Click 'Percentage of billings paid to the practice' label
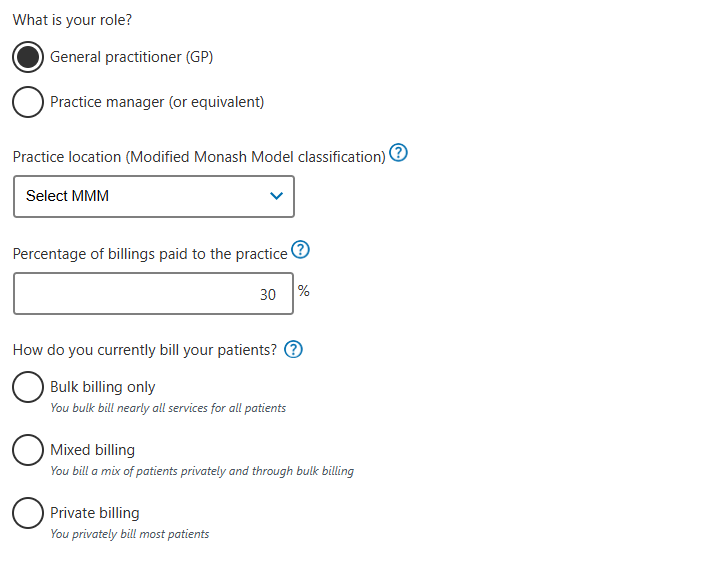721x561 pixels. click(150, 254)
